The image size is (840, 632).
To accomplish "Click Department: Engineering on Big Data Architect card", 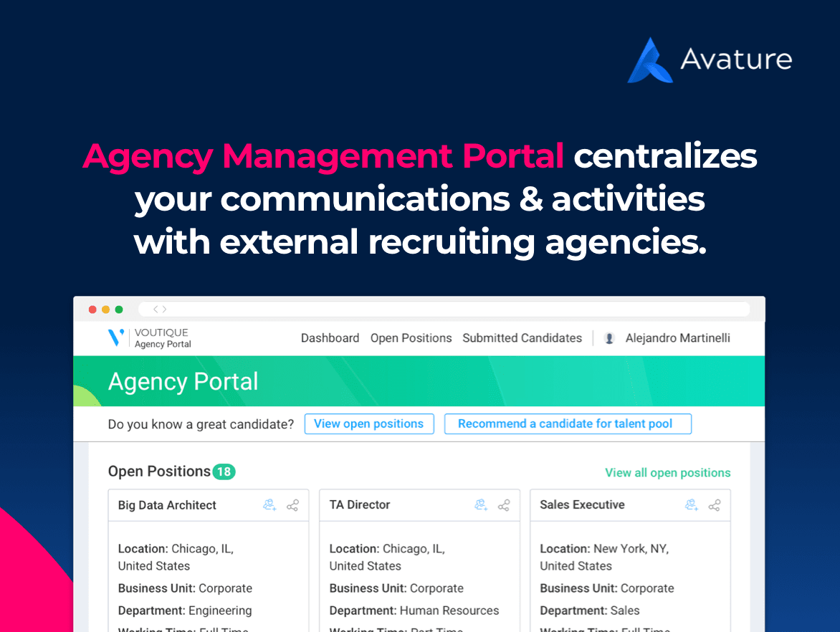I will click(x=185, y=611).
